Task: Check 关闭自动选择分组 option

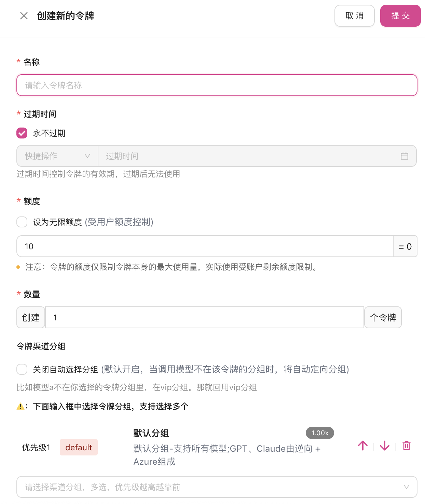Action: click(22, 369)
